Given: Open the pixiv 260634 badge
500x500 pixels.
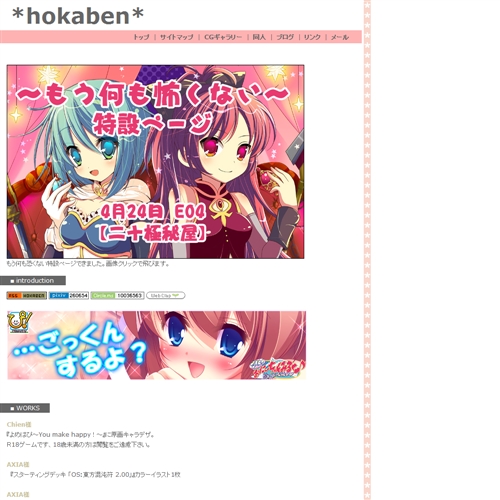Looking at the screenshot, I should (x=69, y=295).
